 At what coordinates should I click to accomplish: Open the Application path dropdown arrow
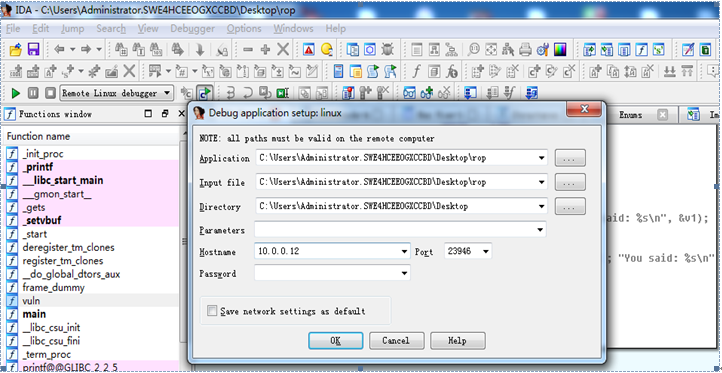click(x=541, y=158)
